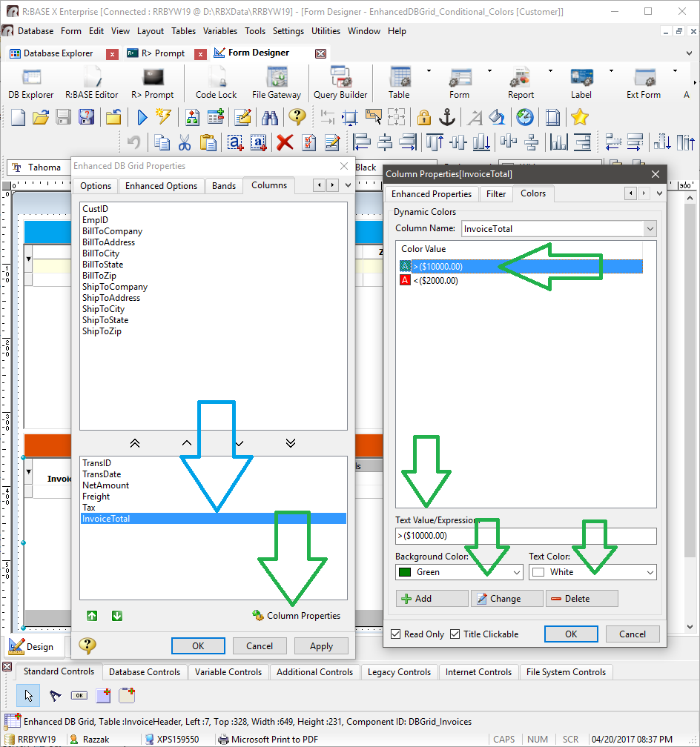Click the help question mark icon
This screenshot has height=747, width=700.
[297, 117]
